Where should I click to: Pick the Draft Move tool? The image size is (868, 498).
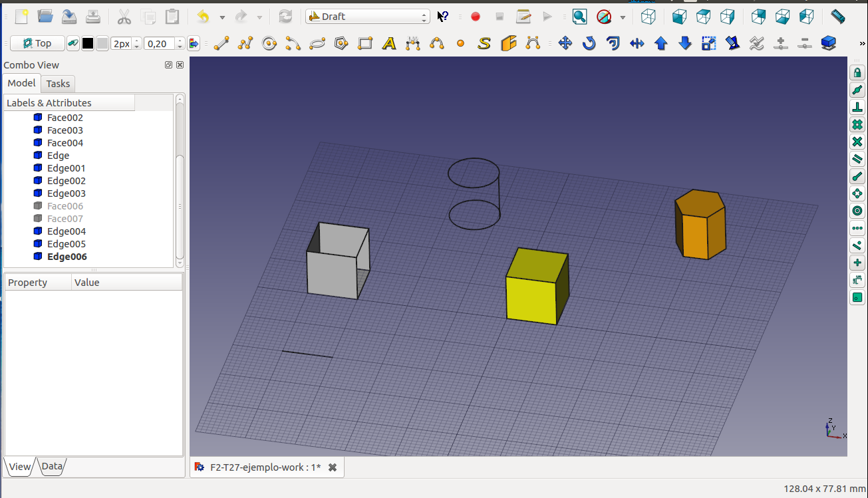pos(565,44)
